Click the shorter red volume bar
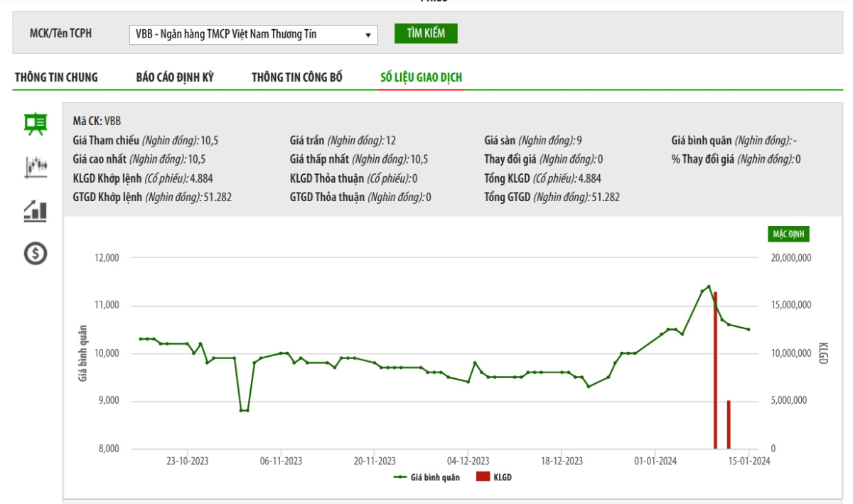The width and height of the screenshot is (853, 504). point(729,424)
